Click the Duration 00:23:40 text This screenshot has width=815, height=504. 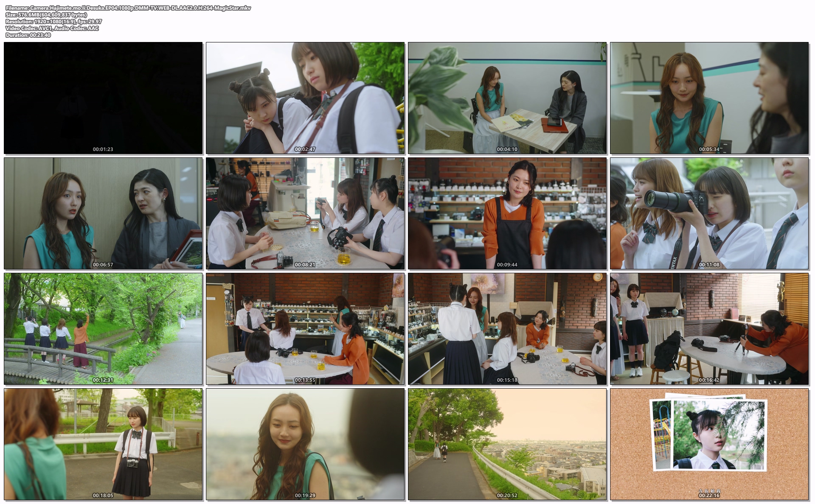click(x=28, y=35)
